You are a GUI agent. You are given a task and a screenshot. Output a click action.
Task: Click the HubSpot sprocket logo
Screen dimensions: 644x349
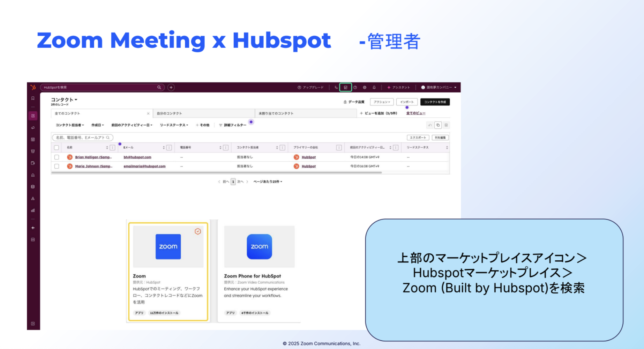pyautogui.click(x=33, y=87)
